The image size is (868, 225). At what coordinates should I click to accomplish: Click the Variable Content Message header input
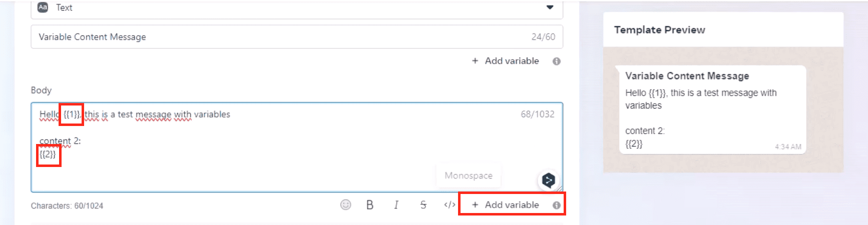[x=280, y=37]
